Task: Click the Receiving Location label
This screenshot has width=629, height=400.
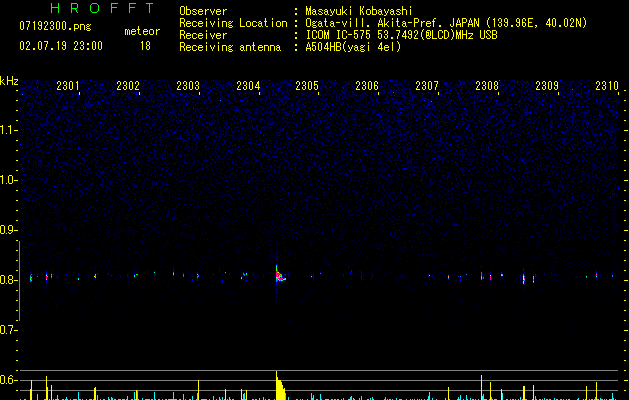Action: (233, 23)
